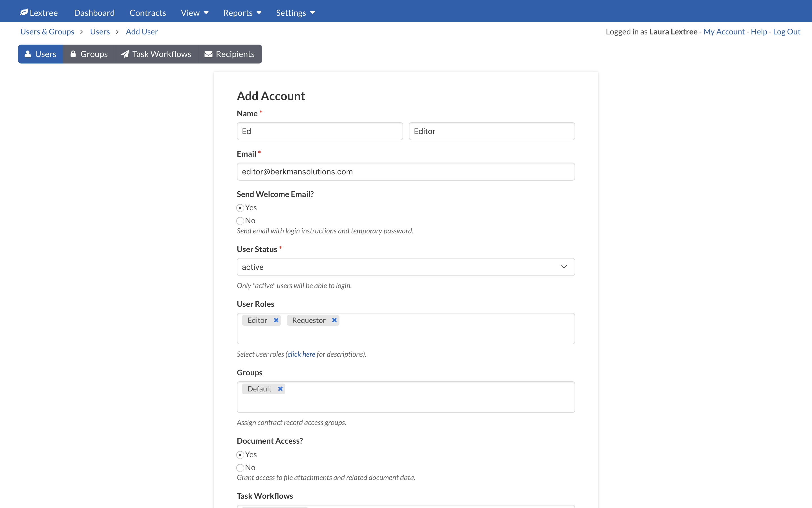Switch to the Groups tab
This screenshot has height=508, width=812.
point(89,54)
